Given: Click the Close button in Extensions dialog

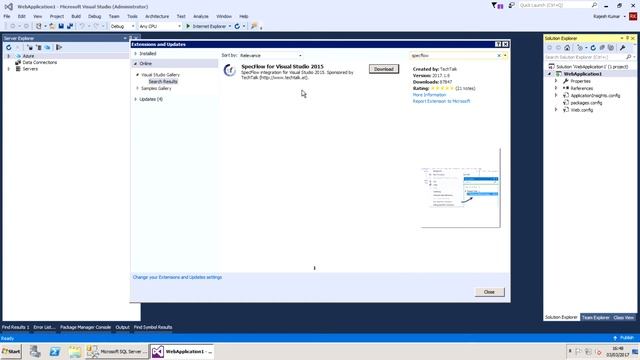Looking at the screenshot, I should tap(489, 292).
